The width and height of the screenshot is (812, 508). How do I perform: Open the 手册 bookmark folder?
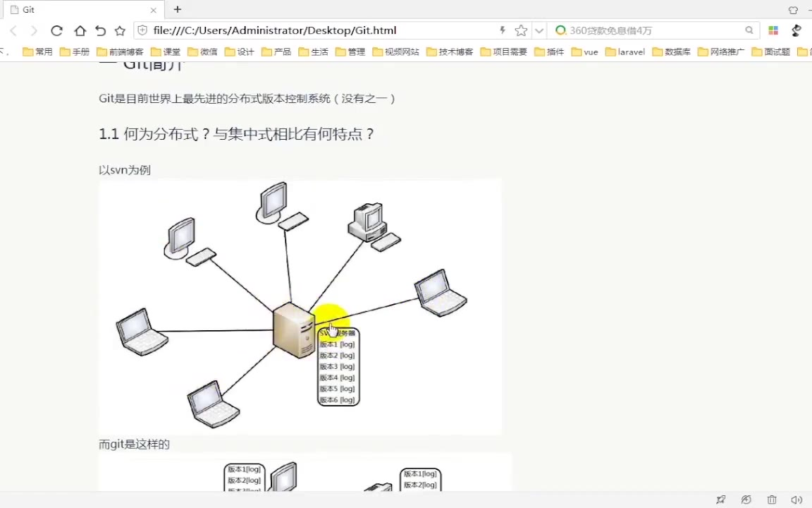75,52
